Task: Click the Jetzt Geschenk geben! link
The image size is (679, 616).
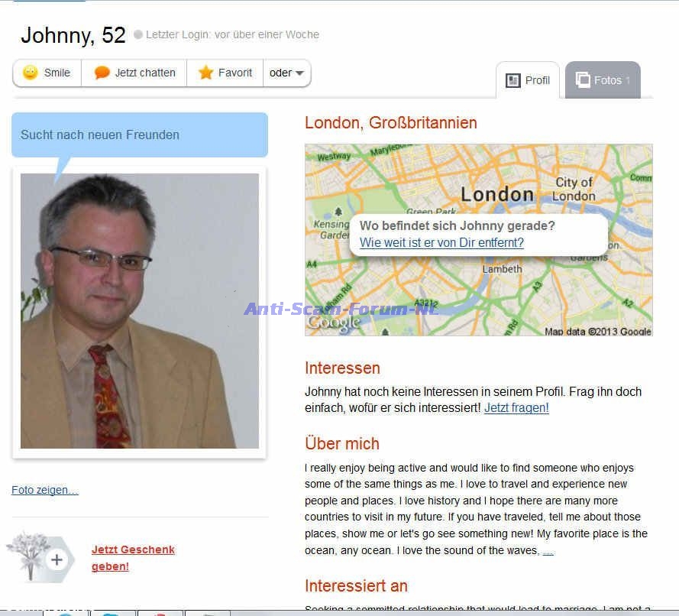Action: 133,558
